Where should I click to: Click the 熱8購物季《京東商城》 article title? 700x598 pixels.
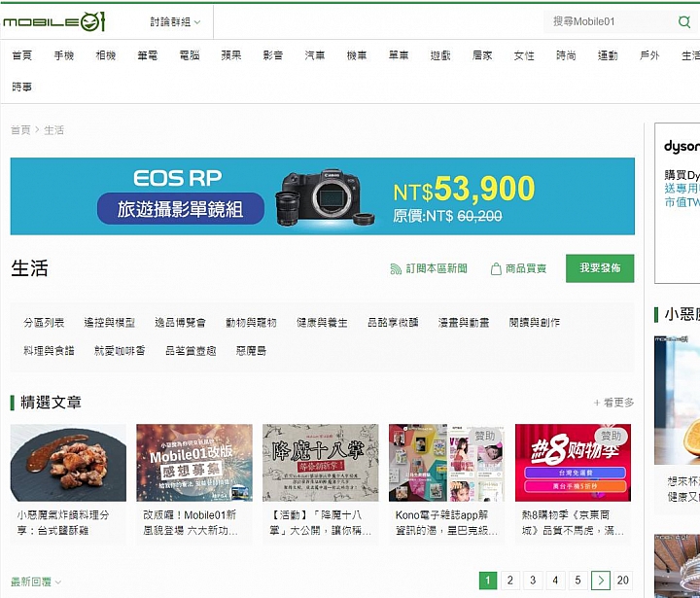pos(573,522)
